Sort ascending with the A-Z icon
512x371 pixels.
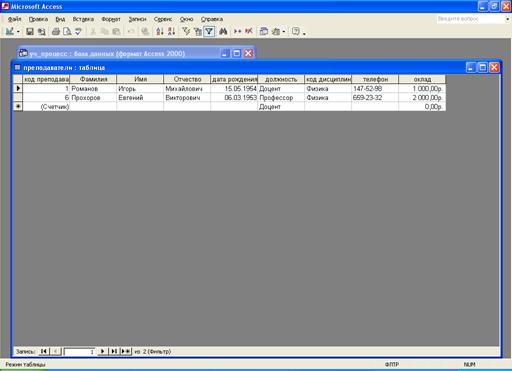point(160,32)
